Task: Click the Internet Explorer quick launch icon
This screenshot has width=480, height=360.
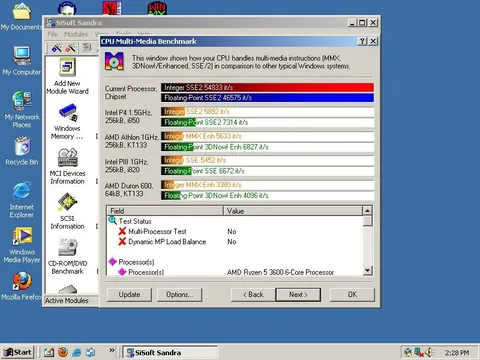Action: click(77, 352)
